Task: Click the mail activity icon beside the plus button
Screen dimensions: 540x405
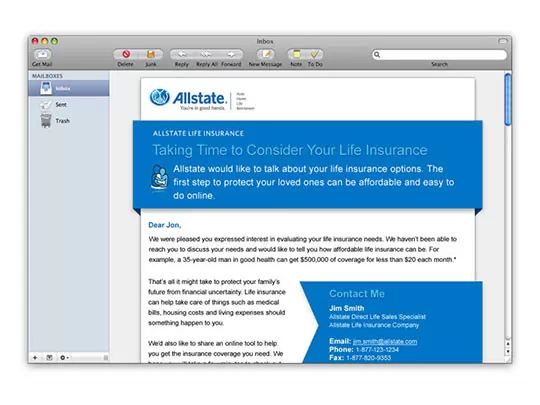Action: click(x=49, y=357)
